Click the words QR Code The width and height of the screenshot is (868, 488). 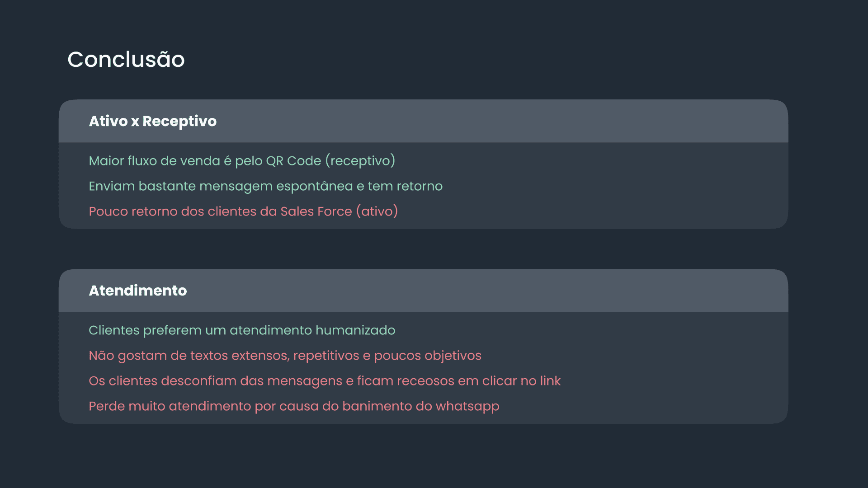pos(293,161)
